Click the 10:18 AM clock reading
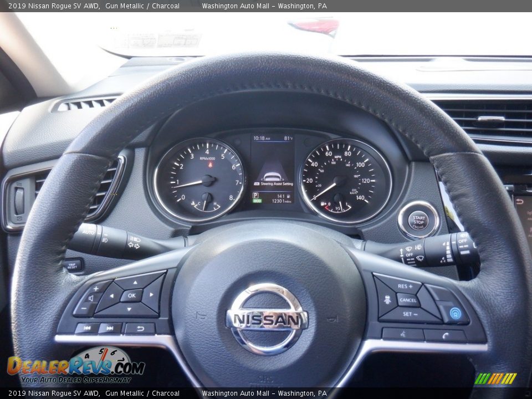This screenshot has height=399, width=532. tap(262, 139)
